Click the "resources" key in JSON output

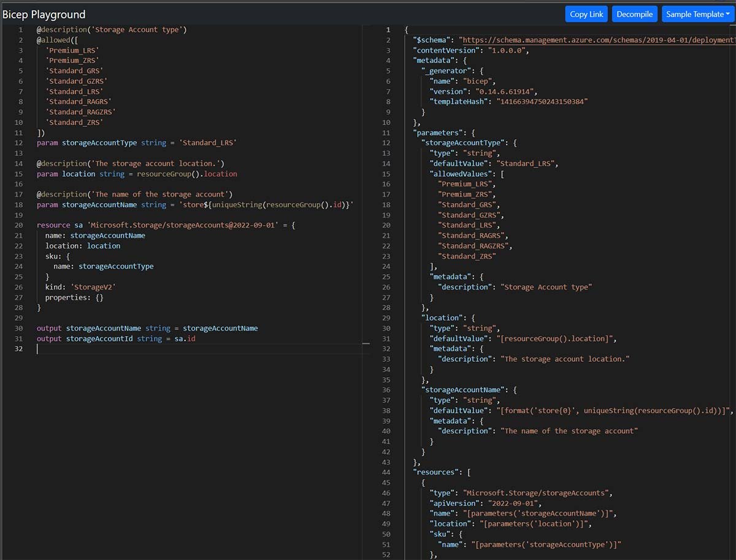pos(435,472)
